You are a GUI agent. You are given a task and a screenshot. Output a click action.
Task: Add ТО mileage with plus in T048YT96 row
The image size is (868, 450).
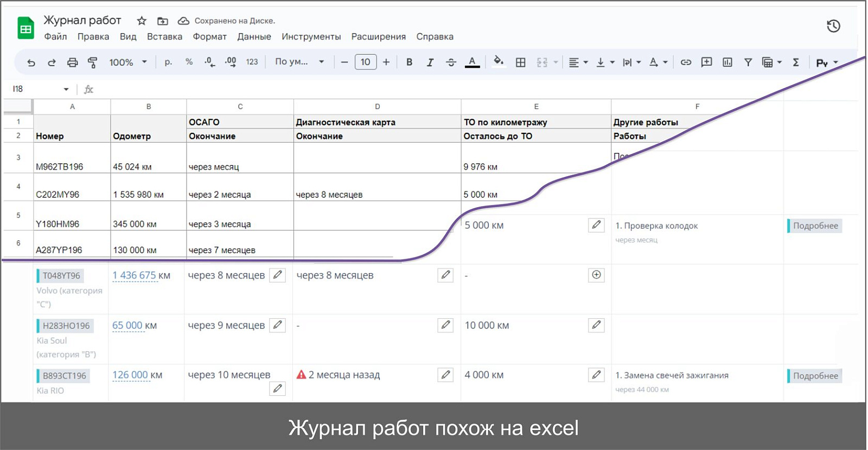click(x=596, y=275)
